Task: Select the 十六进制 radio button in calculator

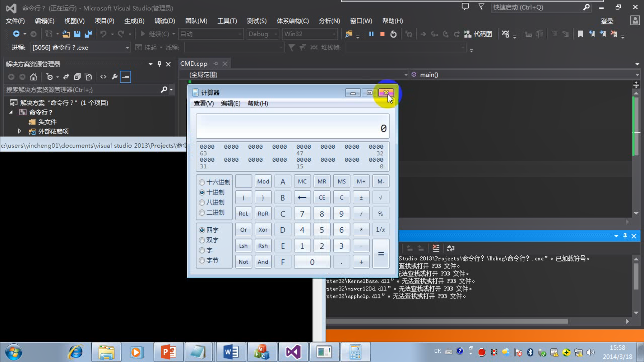Action: (202, 182)
